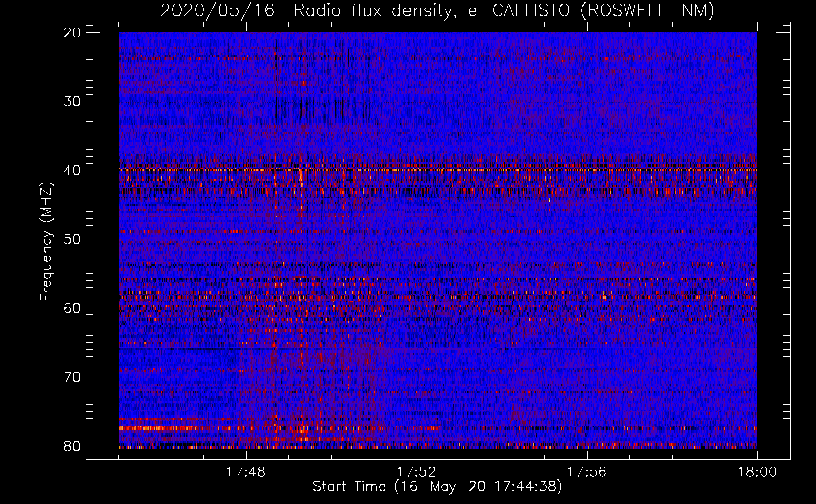Click the 17:44:38 timestamp in x-axis label
This screenshot has height=504, width=816.
click(525, 487)
